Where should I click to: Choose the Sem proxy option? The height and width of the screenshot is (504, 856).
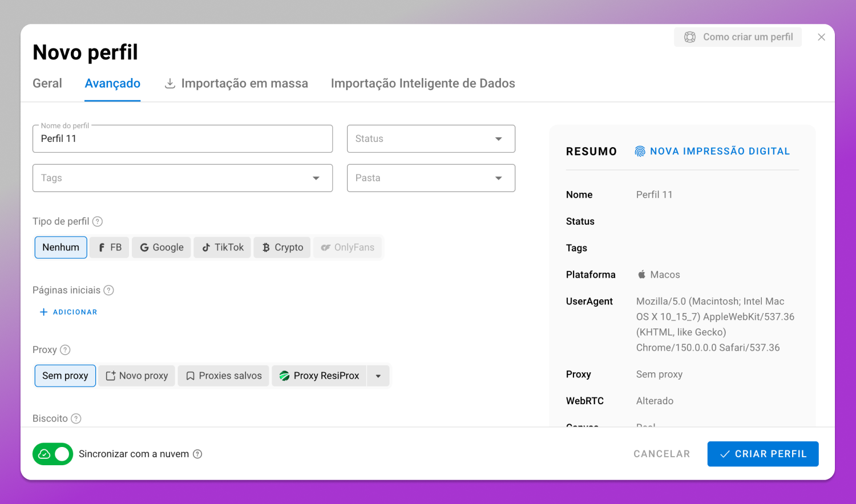[x=65, y=376]
